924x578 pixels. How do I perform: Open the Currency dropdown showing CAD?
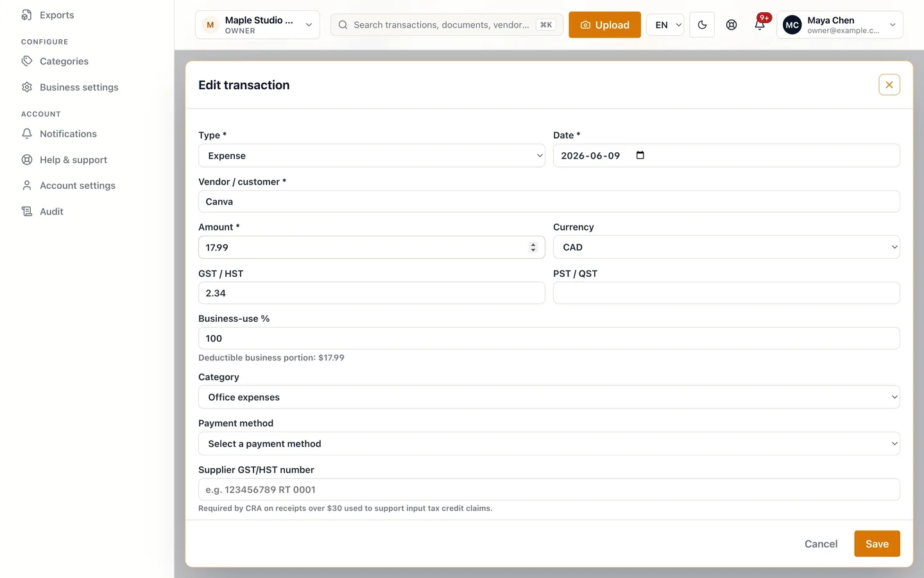tap(726, 247)
